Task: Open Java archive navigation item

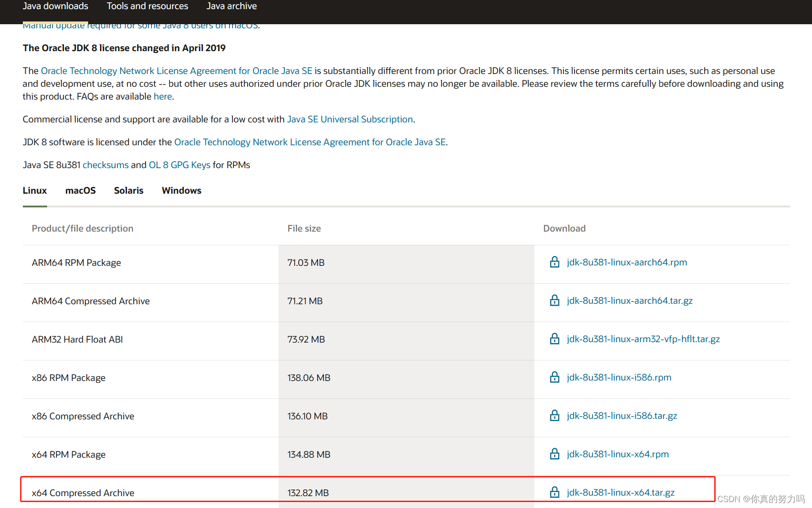Action: [x=232, y=6]
